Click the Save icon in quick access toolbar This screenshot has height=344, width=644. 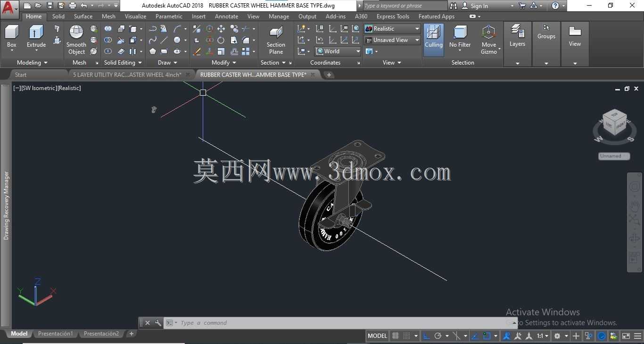tap(50, 6)
